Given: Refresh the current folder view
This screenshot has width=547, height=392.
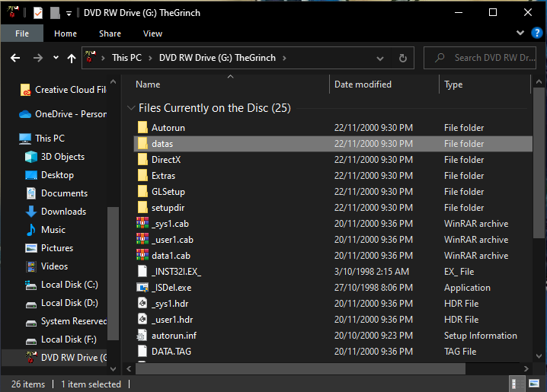Looking at the screenshot, I should [x=403, y=58].
